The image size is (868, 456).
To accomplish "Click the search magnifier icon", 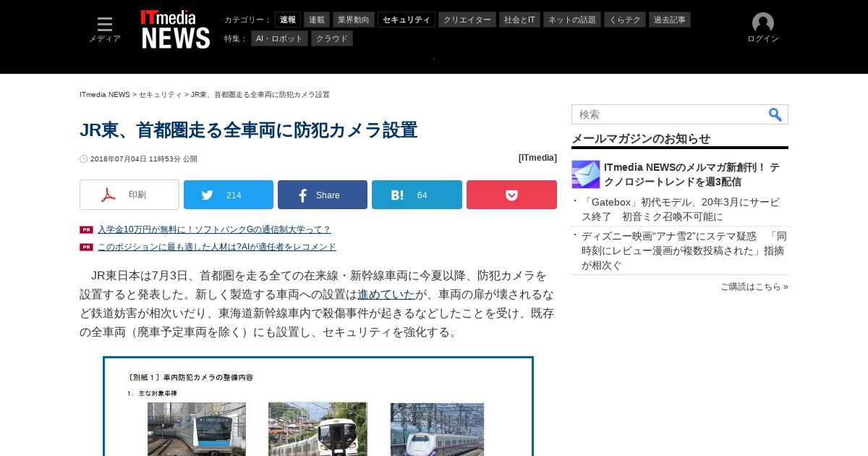I will 775,114.
